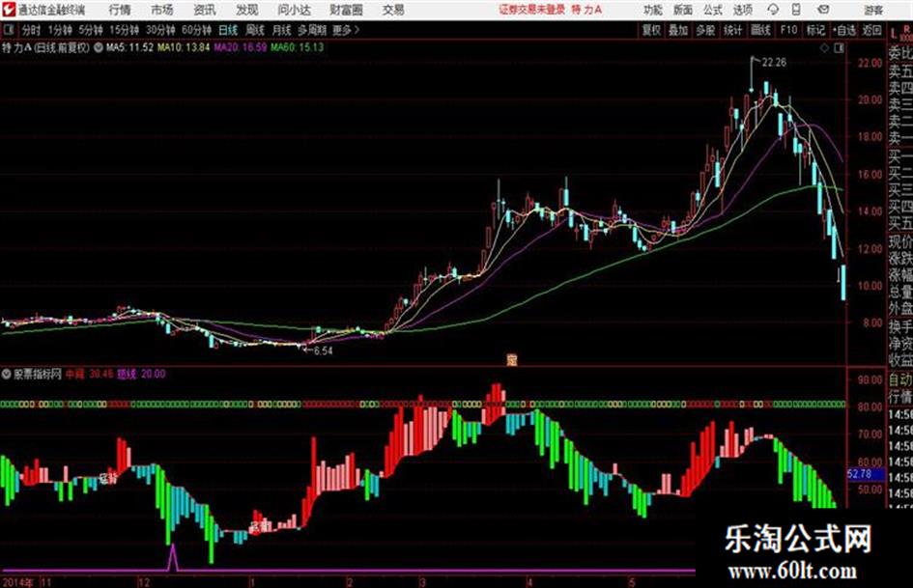Click the mobile phone icon
Screen dimensions: 913x588
(796, 10)
